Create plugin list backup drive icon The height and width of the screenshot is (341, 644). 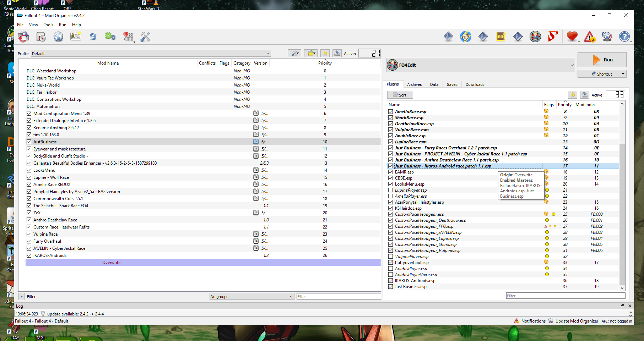585,95
